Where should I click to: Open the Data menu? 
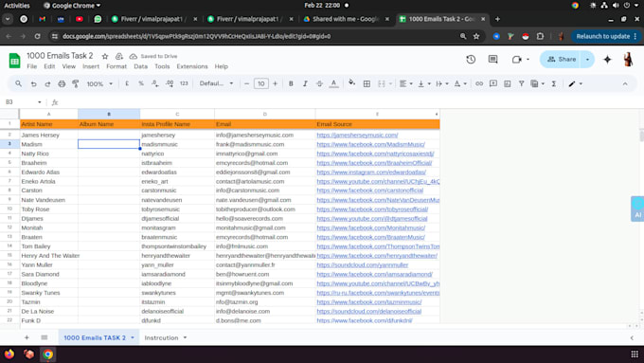[x=140, y=66]
